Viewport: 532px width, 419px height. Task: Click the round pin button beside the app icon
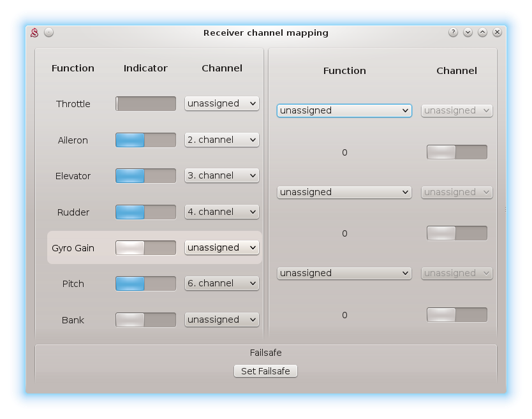49,33
